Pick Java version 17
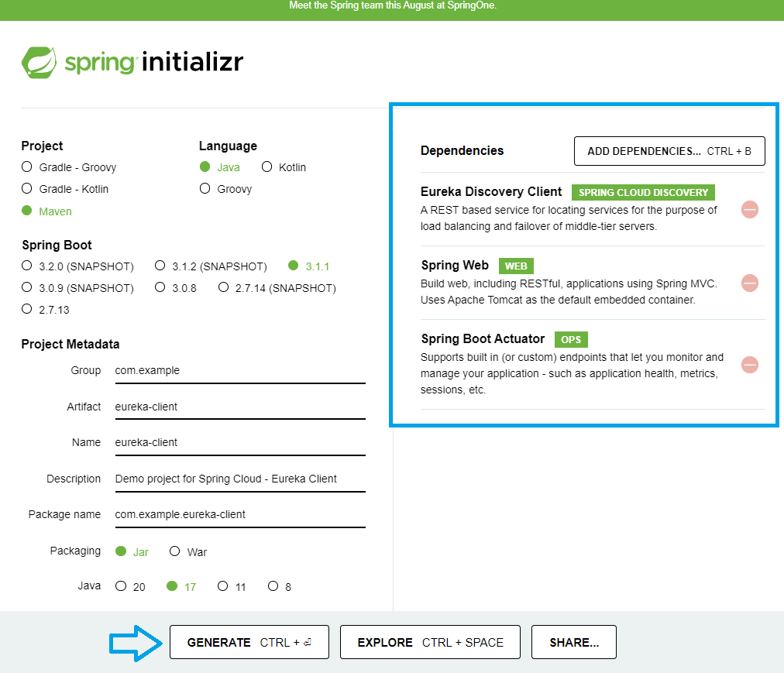Image resolution: width=784 pixels, height=673 pixels. [181, 586]
